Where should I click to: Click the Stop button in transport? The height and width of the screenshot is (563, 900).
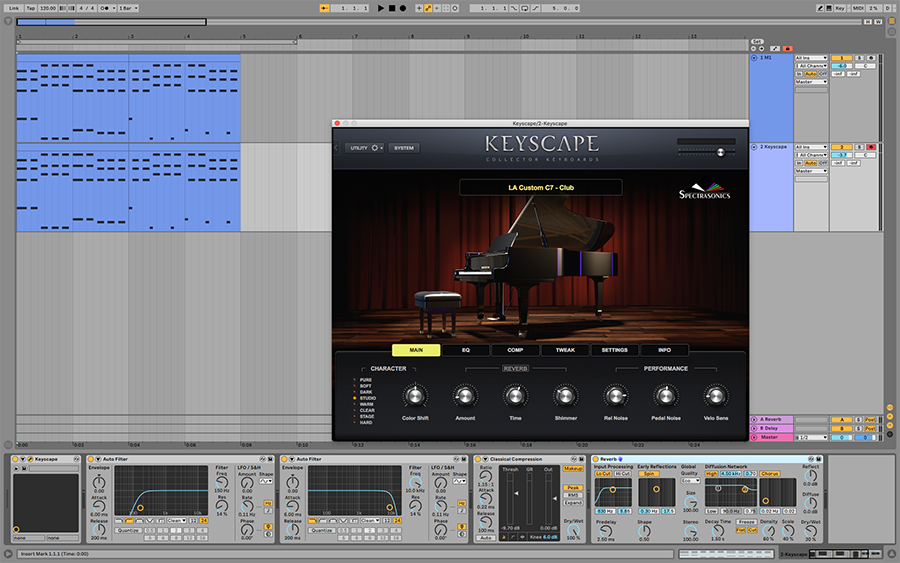(392, 8)
